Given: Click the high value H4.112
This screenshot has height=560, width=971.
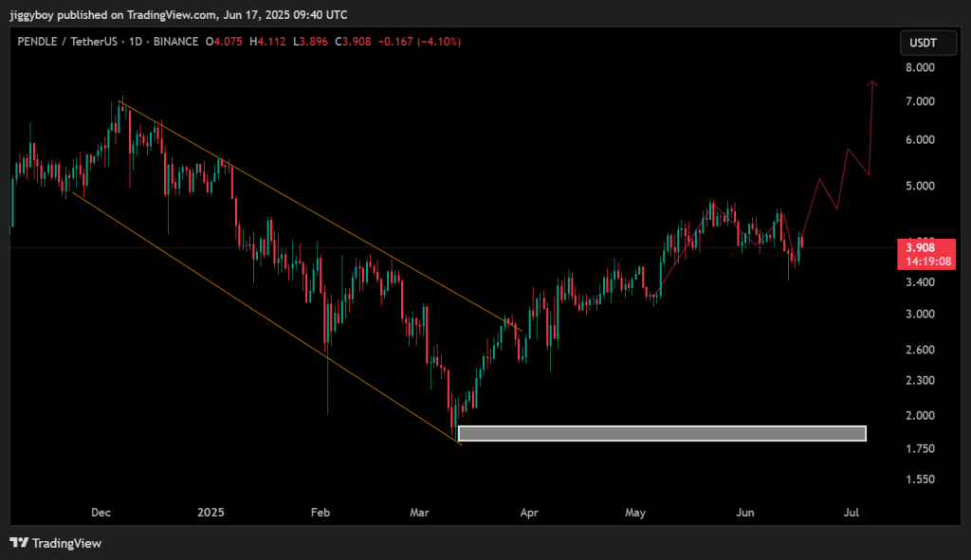Looking at the screenshot, I should pyautogui.click(x=267, y=42).
